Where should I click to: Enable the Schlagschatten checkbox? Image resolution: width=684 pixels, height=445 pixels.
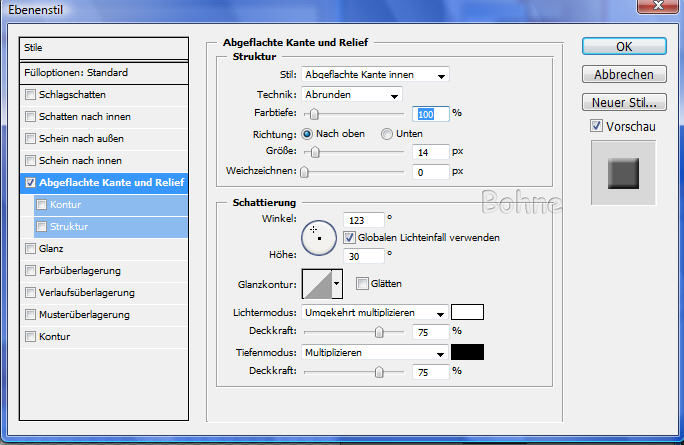tap(30, 95)
